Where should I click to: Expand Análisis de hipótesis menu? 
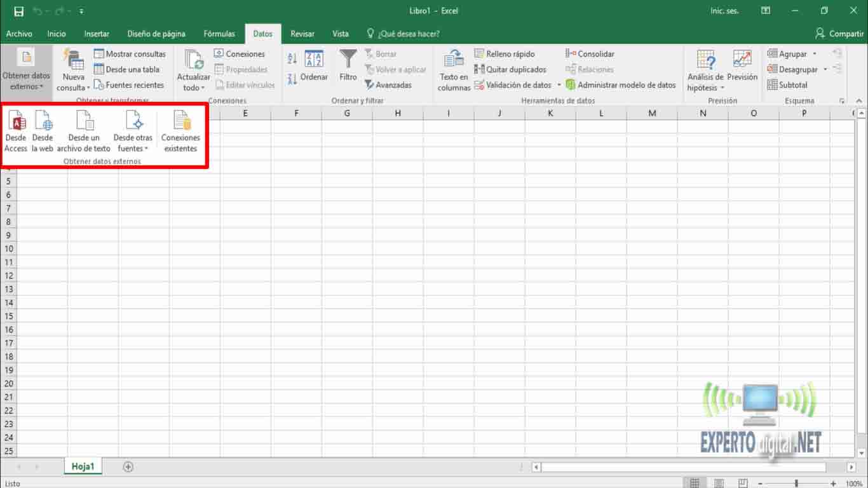point(705,88)
